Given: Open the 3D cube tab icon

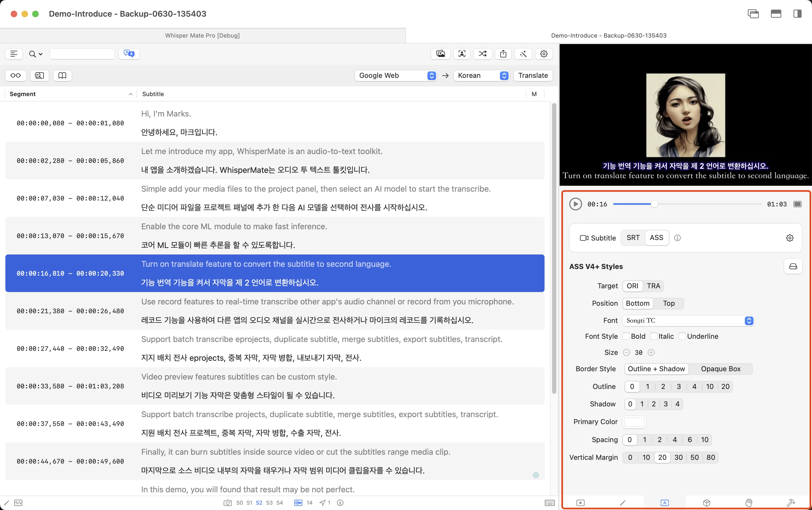Looking at the screenshot, I should pyautogui.click(x=707, y=503).
